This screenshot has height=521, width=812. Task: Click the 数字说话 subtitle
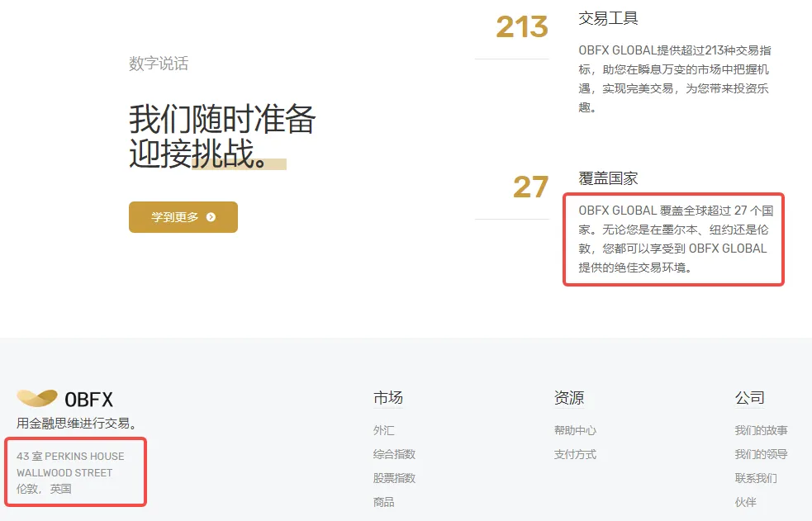(x=159, y=63)
